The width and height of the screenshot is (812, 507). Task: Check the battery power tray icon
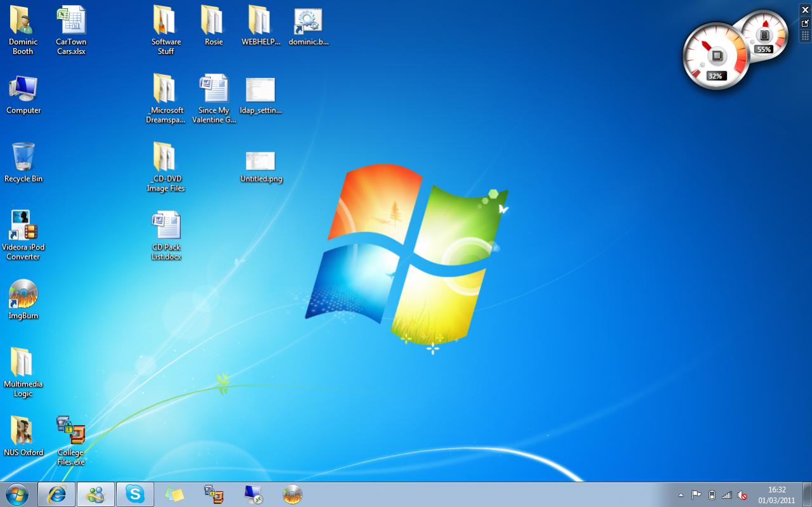click(x=712, y=495)
